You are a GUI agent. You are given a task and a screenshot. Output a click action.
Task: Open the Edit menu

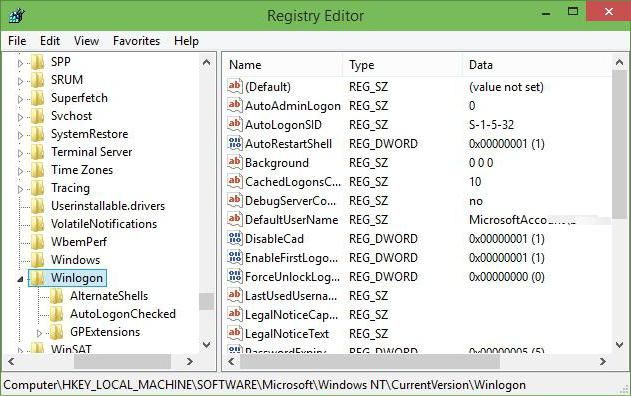click(x=50, y=41)
